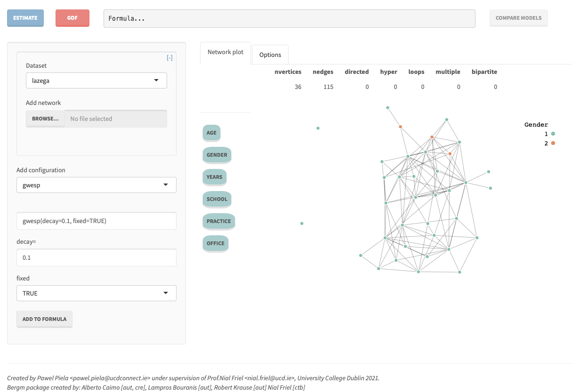
Task: Select the Practice attribute button
Action: coord(218,221)
